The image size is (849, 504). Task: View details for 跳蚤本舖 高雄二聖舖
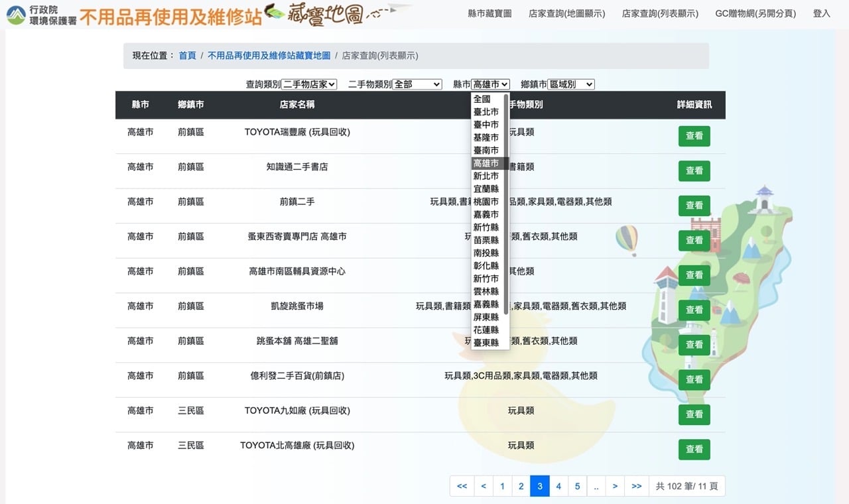(694, 345)
